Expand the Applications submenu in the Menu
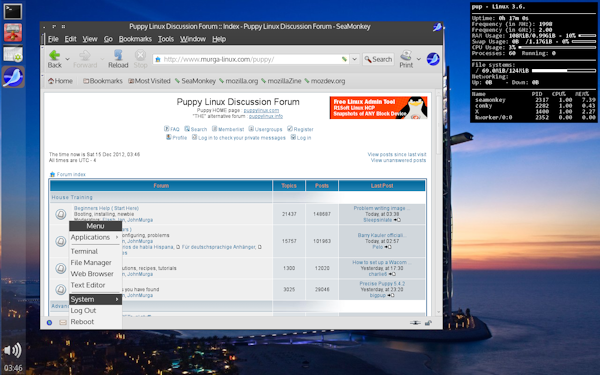This screenshot has height=375, width=600. (95, 237)
